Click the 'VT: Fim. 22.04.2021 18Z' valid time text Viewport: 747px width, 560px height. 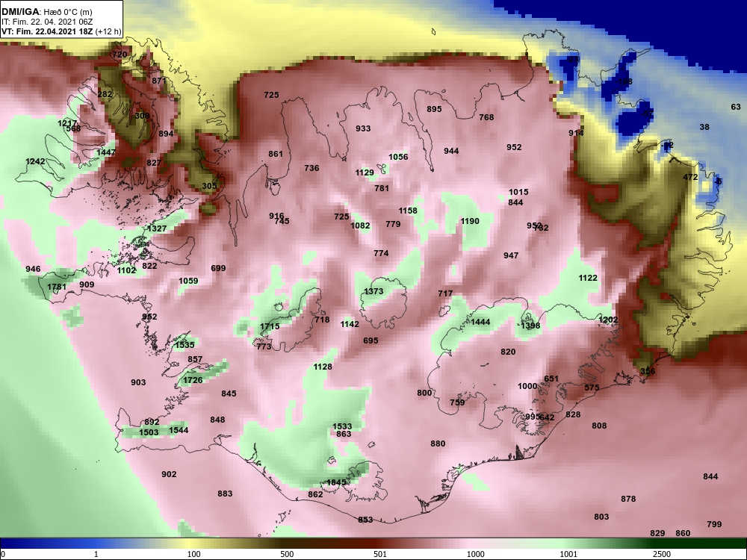(x=48, y=32)
